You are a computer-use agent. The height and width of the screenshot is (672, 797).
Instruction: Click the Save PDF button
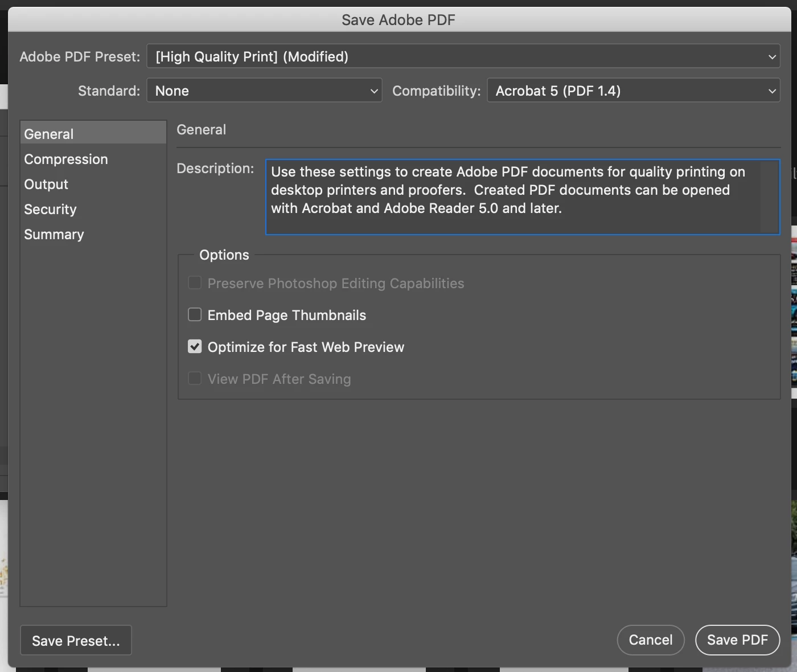(x=738, y=640)
